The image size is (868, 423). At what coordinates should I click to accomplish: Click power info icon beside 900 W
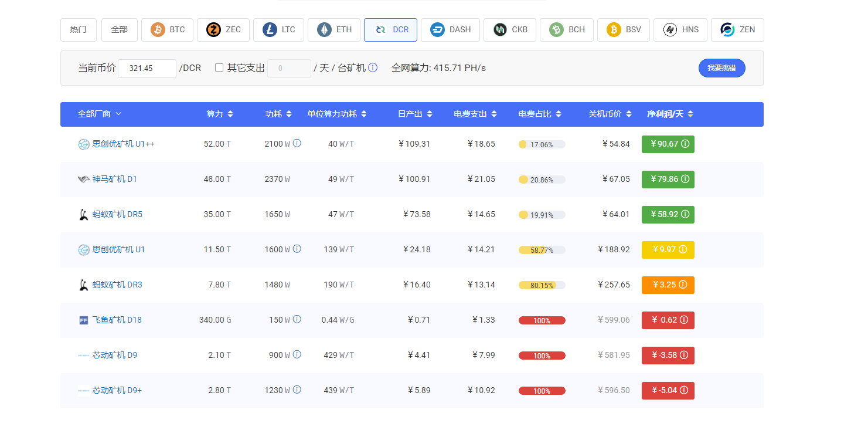[x=297, y=354]
